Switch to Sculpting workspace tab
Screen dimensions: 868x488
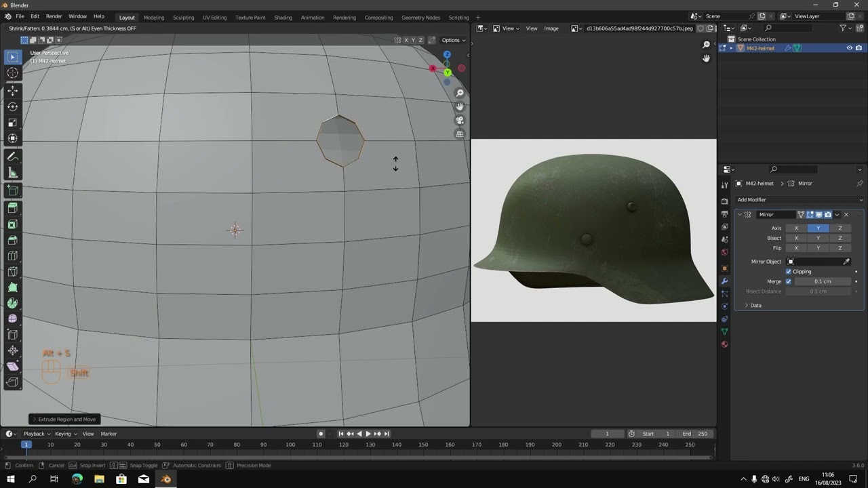point(183,17)
